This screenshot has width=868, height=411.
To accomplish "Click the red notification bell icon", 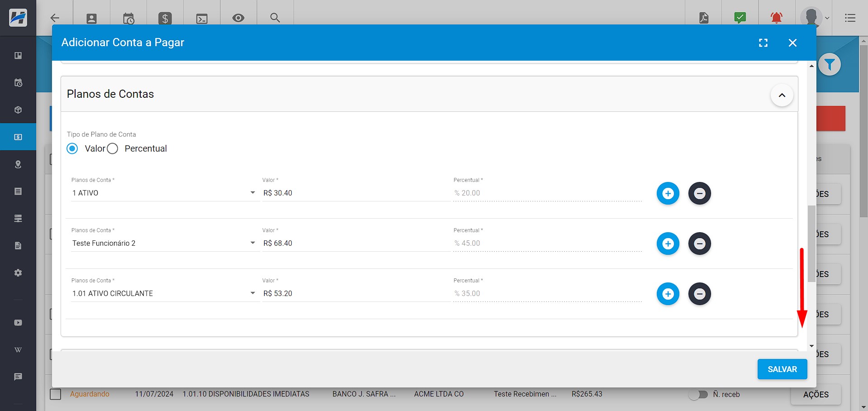I will click(x=776, y=18).
